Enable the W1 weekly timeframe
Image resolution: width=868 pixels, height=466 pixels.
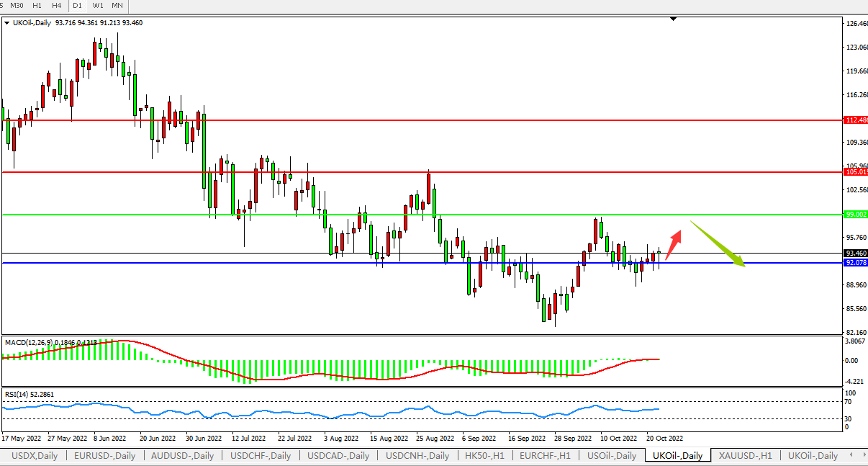point(97,6)
